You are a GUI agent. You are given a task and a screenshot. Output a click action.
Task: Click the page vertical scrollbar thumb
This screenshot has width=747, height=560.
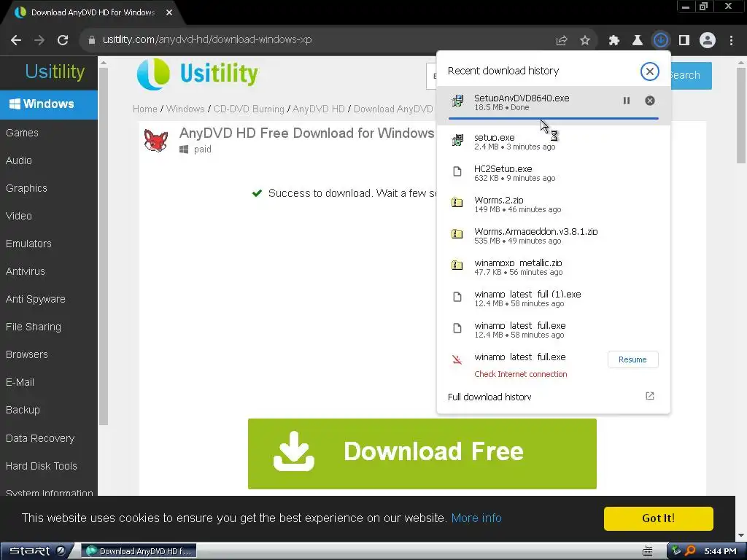pyautogui.click(x=741, y=115)
